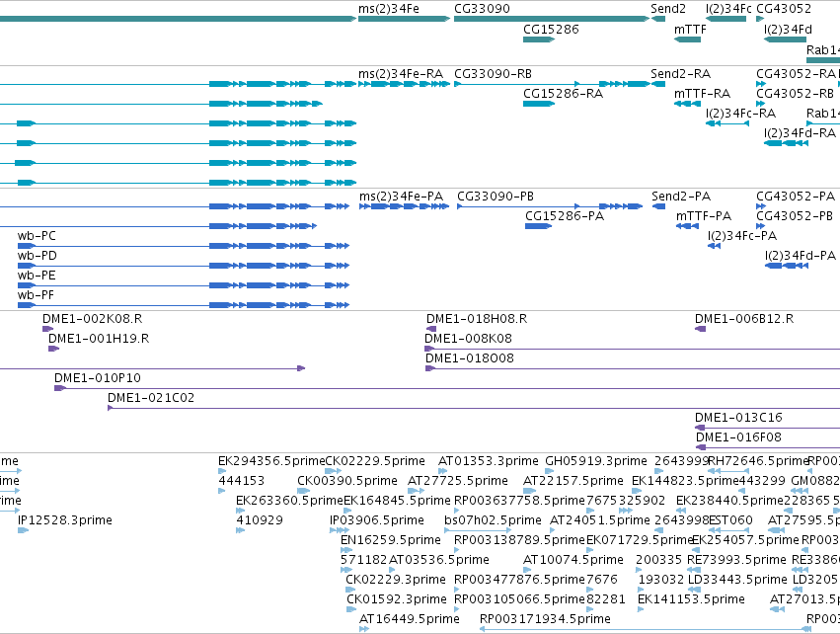840x634 pixels.
Task: Select the wb-PC protein label
Action: coord(37,236)
